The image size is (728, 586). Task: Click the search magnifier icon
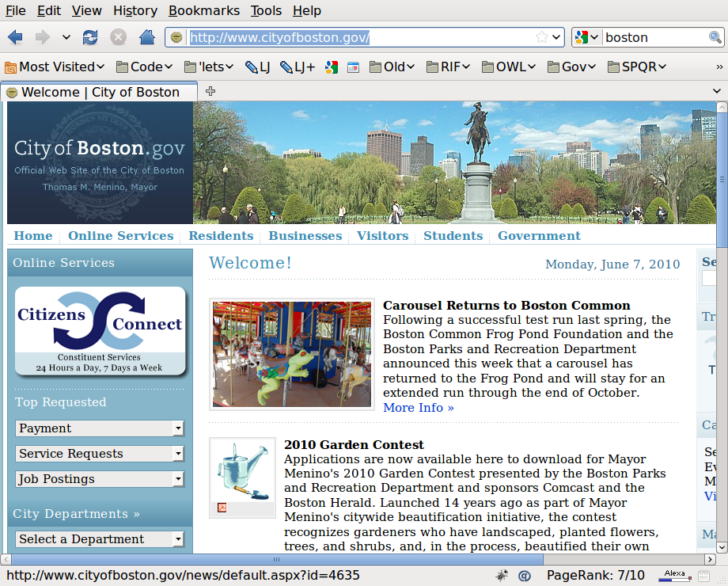(x=715, y=37)
